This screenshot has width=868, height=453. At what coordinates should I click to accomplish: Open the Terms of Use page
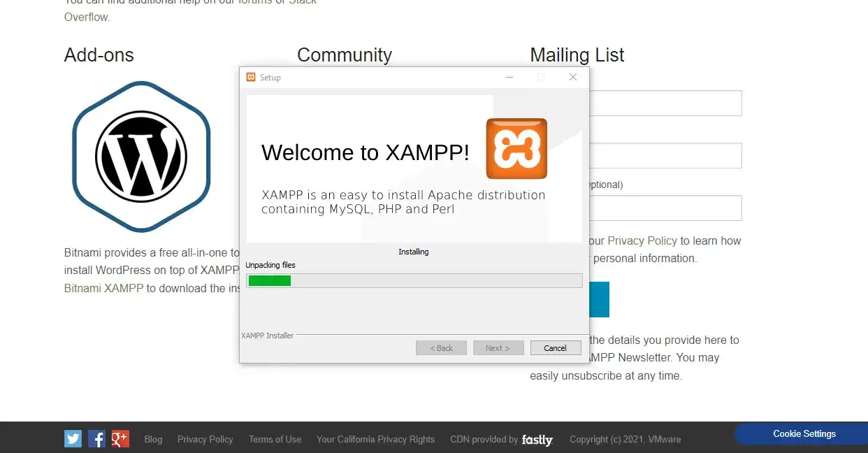click(x=275, y=440)
